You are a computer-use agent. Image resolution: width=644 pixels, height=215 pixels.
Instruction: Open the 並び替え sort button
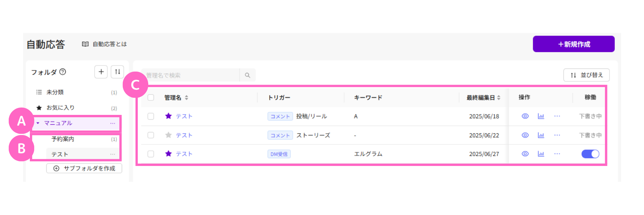(x=586, y=75)
